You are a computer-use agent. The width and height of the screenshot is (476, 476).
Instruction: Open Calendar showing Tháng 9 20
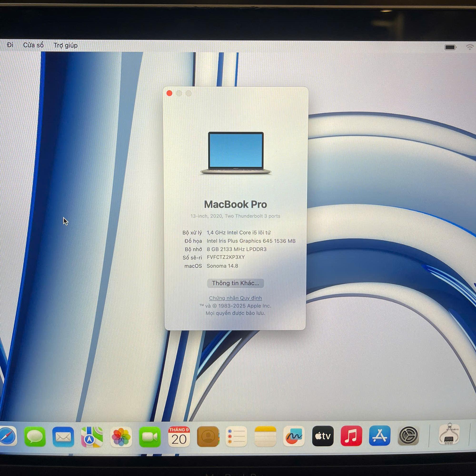click(179, 436)
